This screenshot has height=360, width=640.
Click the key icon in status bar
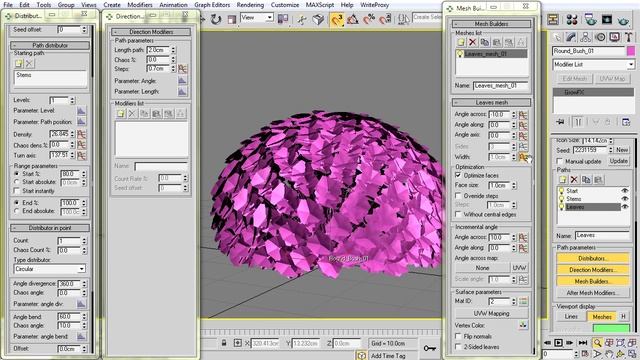point(429,348)
